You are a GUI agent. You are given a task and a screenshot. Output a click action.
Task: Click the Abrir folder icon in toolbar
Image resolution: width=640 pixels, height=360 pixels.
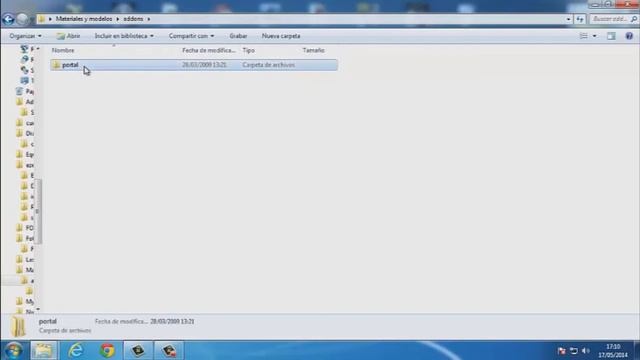pyautogui.click(x=61, y=36)
